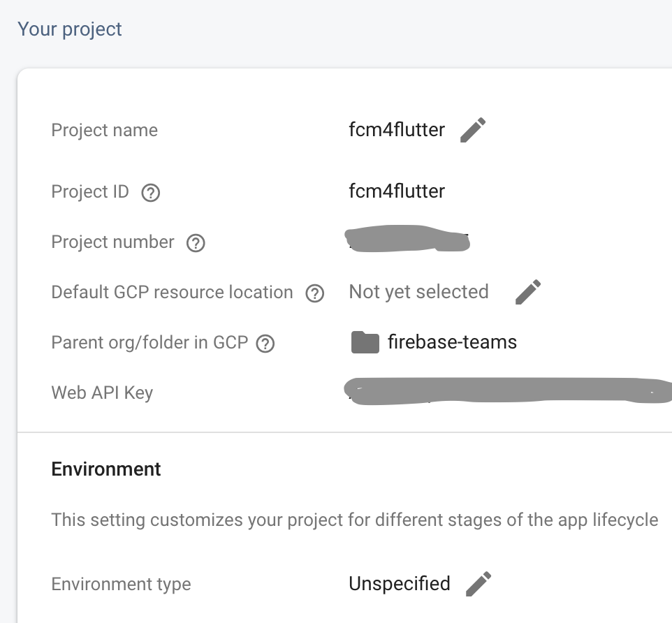The width and height of the screenshot is (672, 623).
Task: Click the app lifecycle description text
Action: 354,520
